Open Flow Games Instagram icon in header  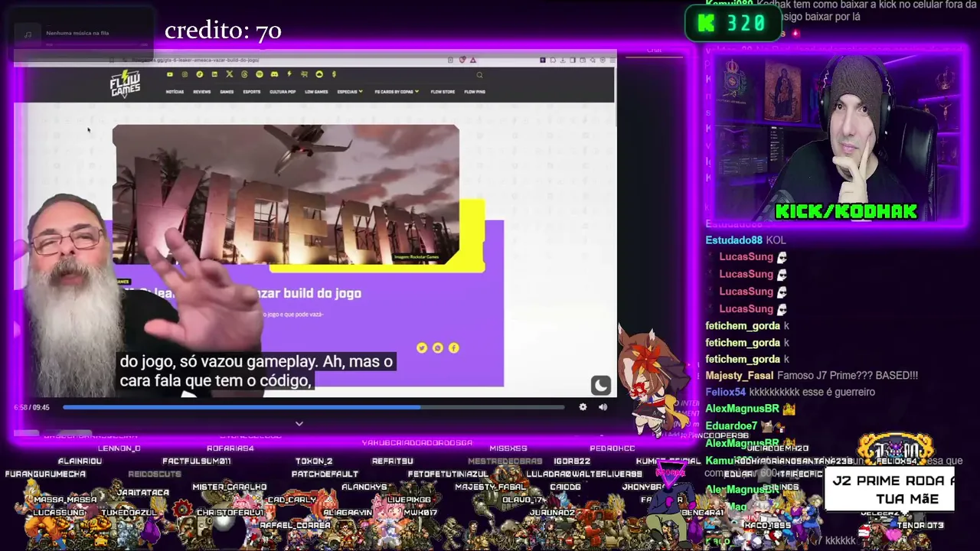[x=185, y=74]
